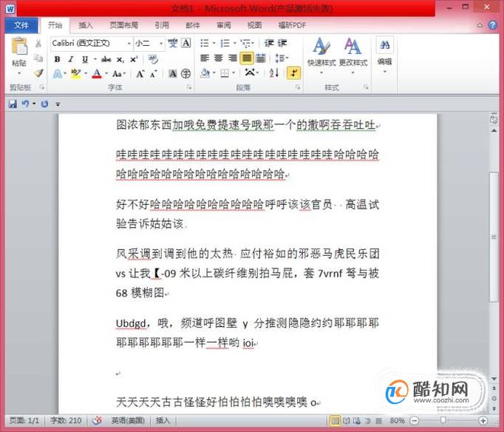Open the Font dialog launcher
504x432 pixels.
[189, 87]
